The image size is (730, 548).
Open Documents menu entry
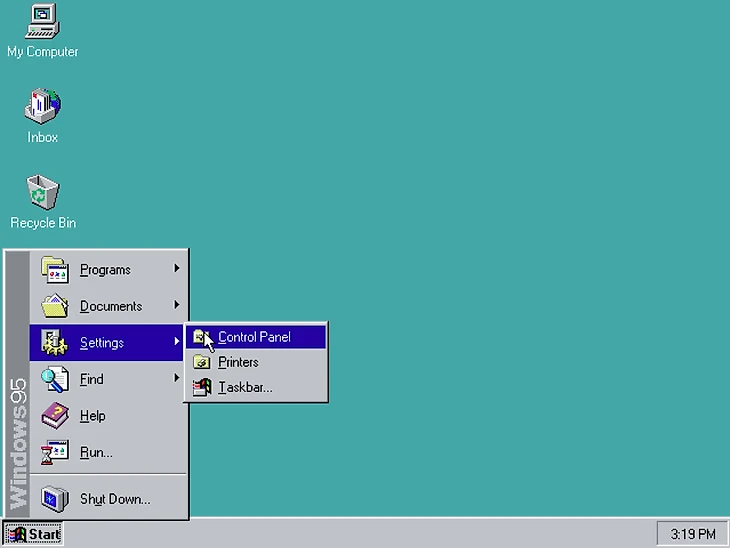(108, 306)
